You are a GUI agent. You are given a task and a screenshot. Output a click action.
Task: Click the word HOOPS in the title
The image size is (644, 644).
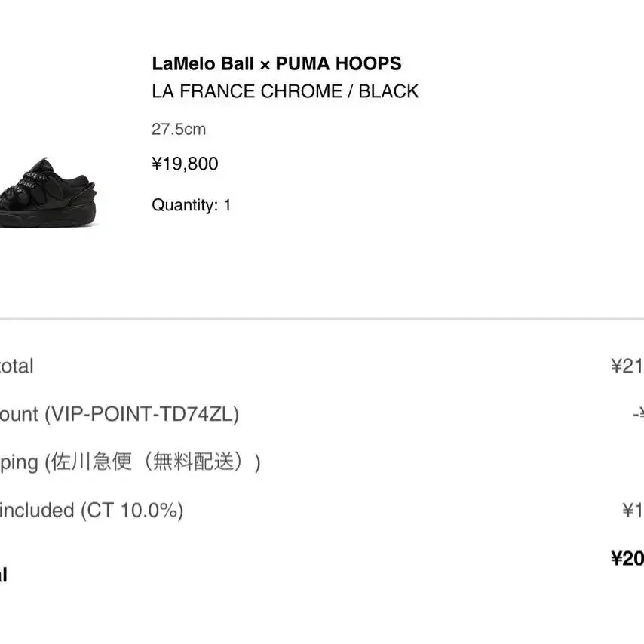pyautogui.click(x=369, y=63)
